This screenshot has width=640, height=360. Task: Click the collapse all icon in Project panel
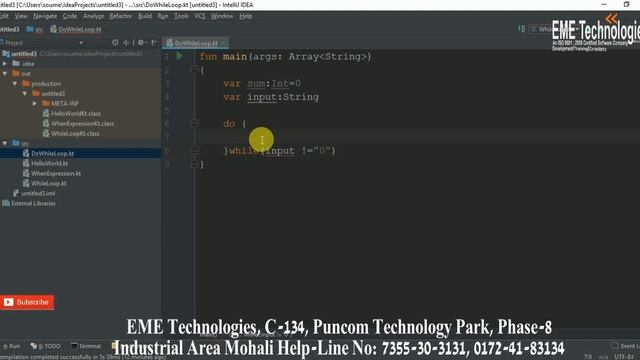click(x=126, y=42)
